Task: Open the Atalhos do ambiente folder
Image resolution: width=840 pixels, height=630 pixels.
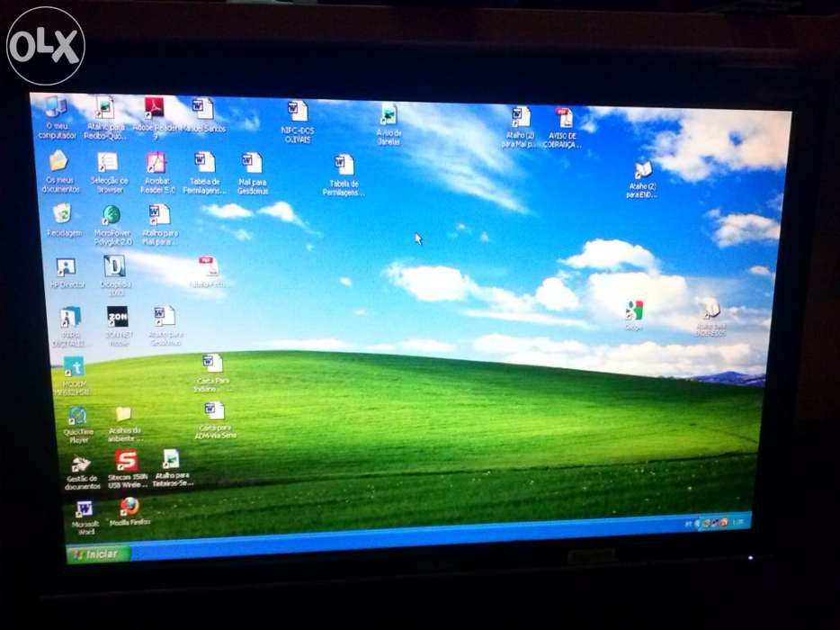Action: (x=124, y=424)
